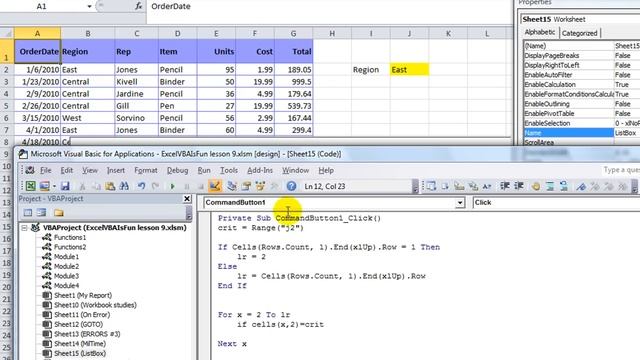
Task: Click the Copy icon in the VBA toolbar
Action: (96, 186)
